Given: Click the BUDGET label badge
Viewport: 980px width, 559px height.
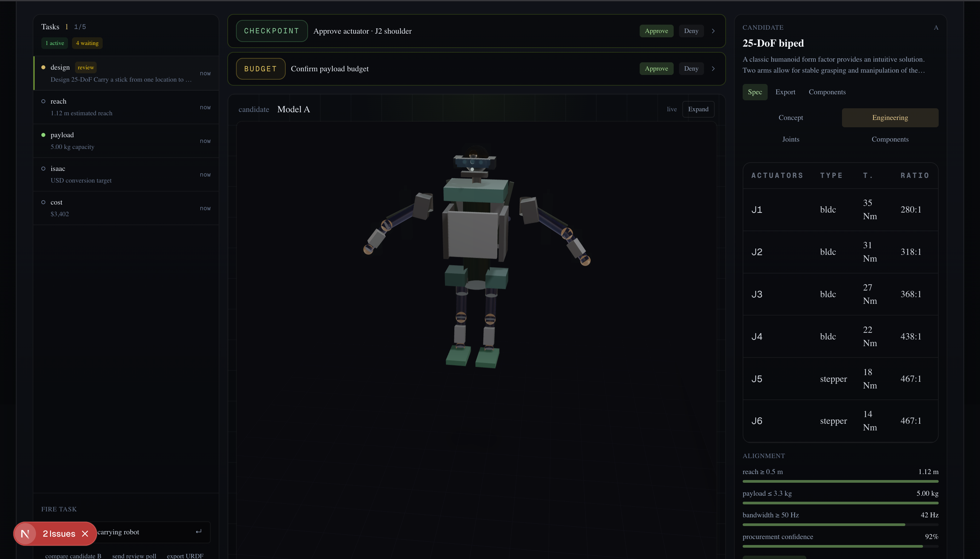Looking at the screenshot, I should 260,69.
